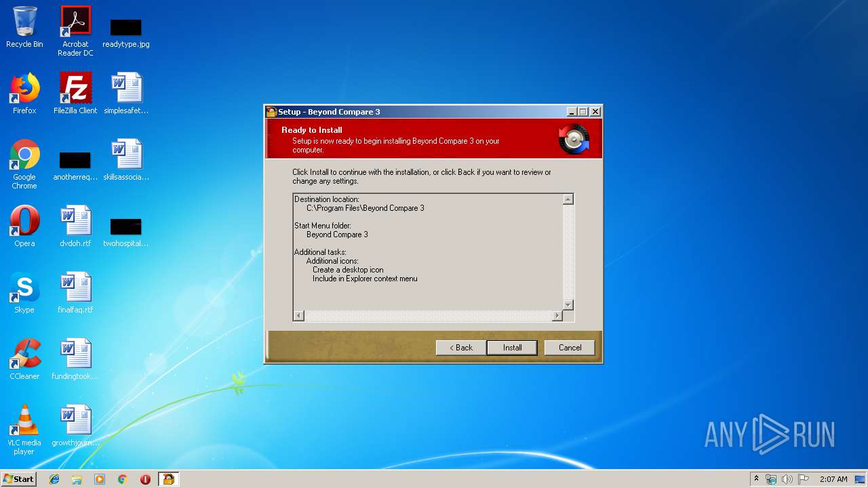Screen dimensions: 868x488
Task: Click summary box scroll left arrow
Action: click(x=299, y=316)
